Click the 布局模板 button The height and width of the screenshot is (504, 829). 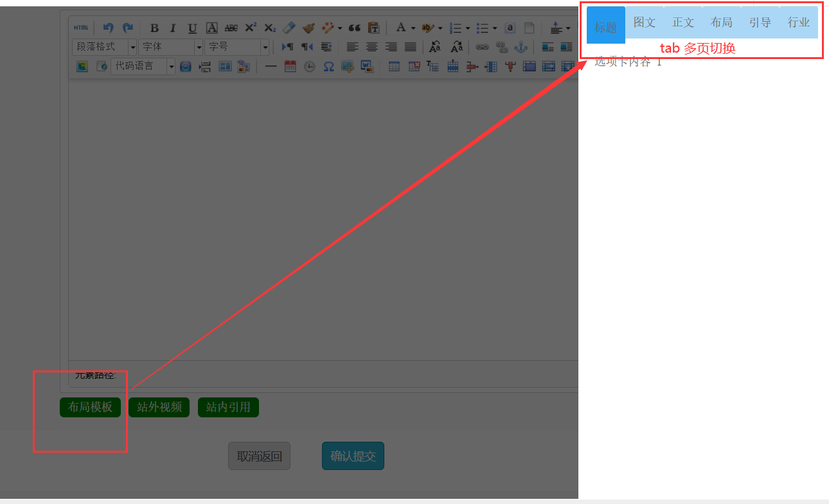90,407
